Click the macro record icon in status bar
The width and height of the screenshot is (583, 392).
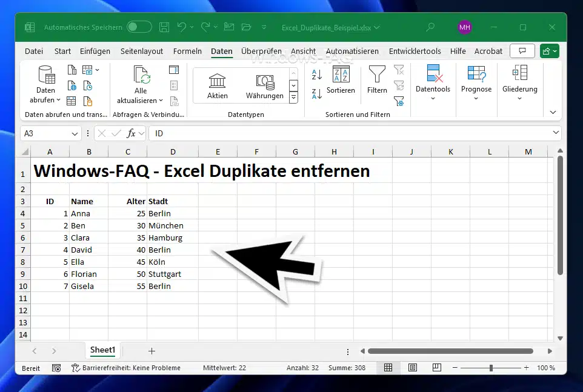coord(56,368)
